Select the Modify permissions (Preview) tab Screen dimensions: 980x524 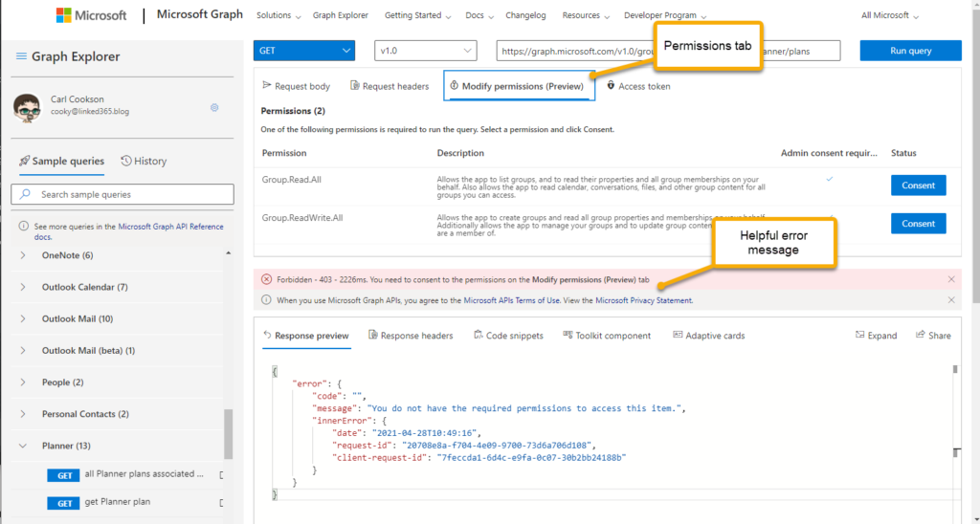pos(519,86)
